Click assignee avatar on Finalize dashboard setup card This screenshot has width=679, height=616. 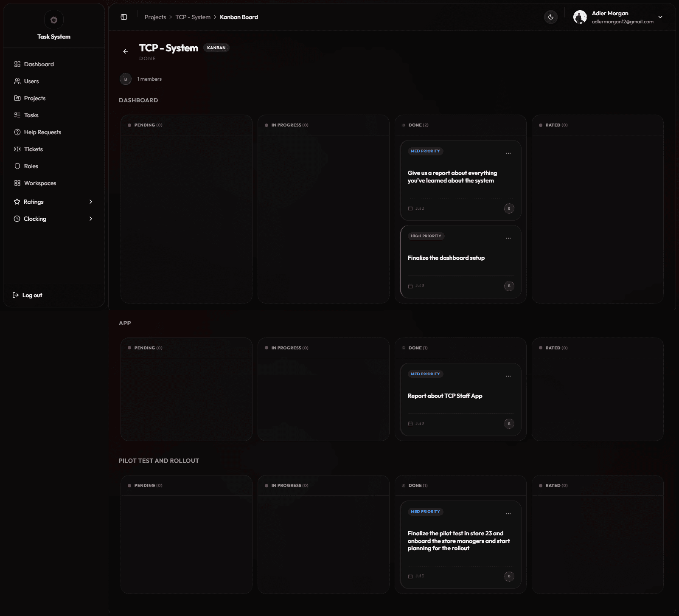coord(509,286)
